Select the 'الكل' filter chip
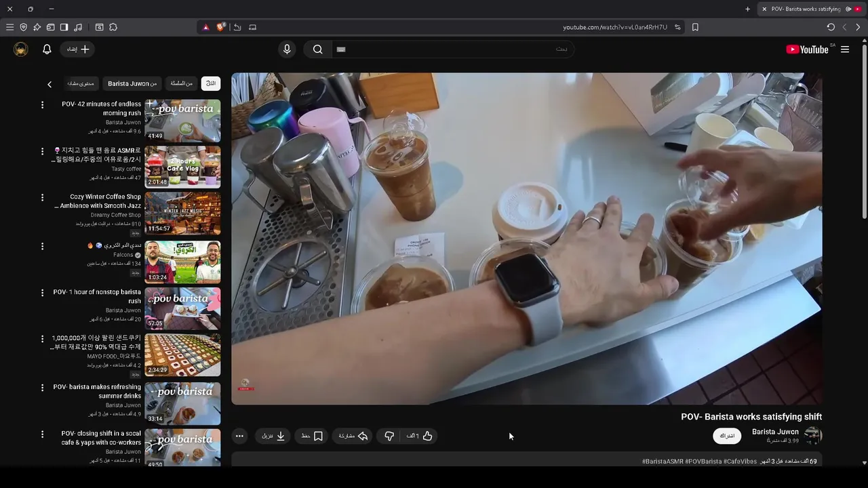 (211, 83)
